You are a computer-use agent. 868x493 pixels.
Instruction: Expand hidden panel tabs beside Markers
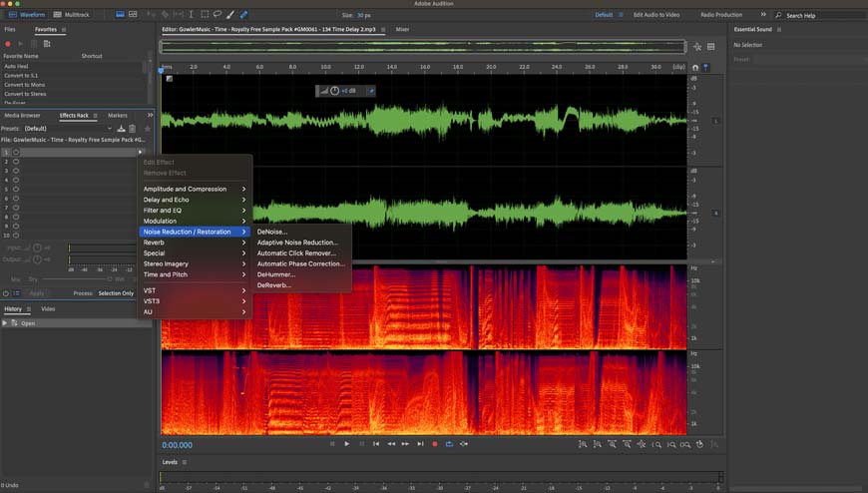click(150, 115)
